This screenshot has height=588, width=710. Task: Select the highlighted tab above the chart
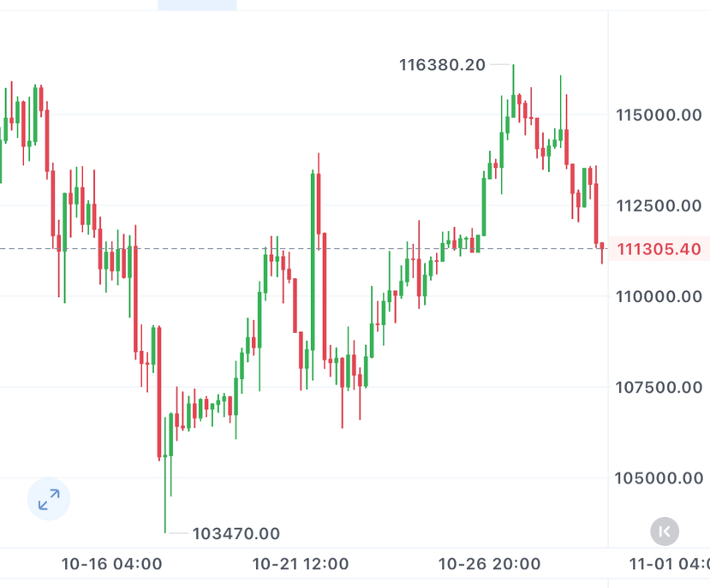point(197,5)
